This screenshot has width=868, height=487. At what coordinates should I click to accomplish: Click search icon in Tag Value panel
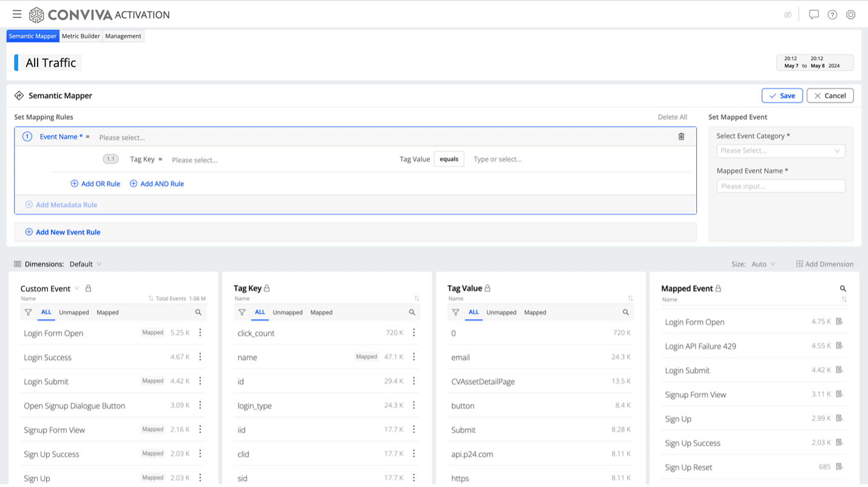pyautogui.click(x=626, y=312)
